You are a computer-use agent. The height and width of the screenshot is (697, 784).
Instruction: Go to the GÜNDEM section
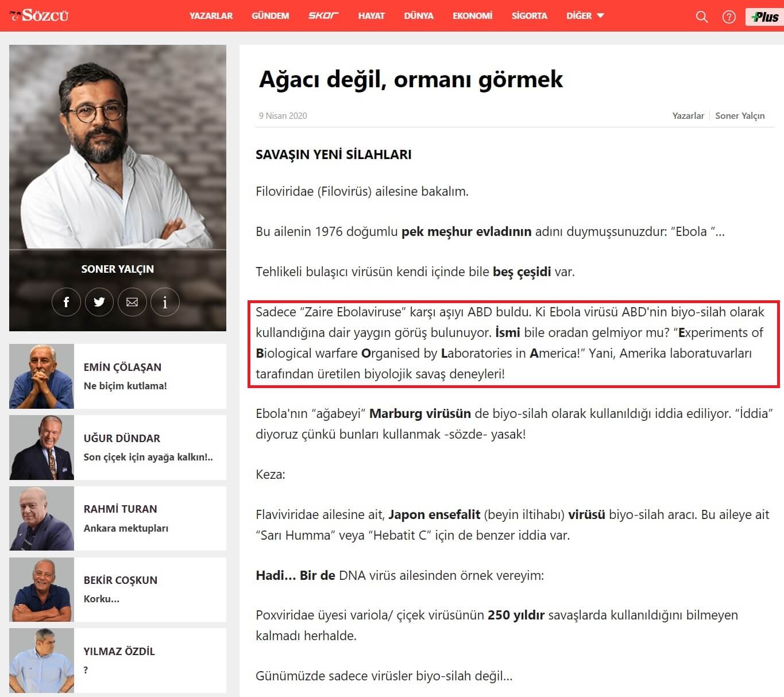click(x=270, y=16)
